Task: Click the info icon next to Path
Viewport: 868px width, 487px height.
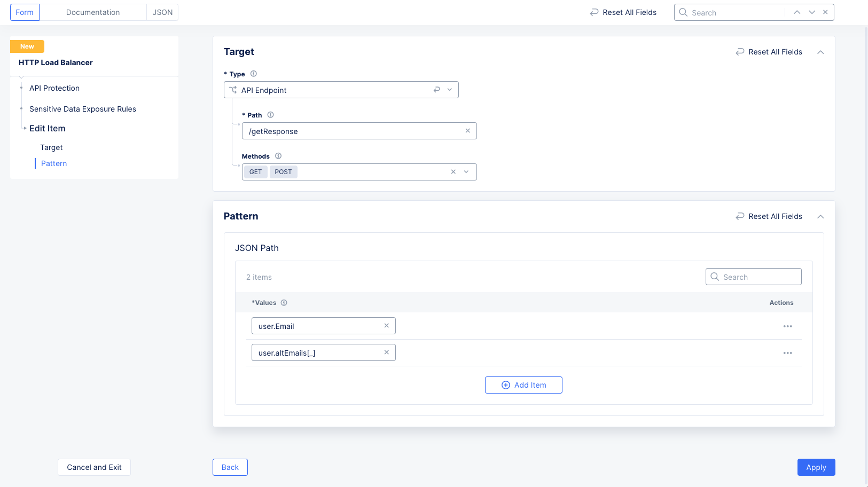Action: 270,115
